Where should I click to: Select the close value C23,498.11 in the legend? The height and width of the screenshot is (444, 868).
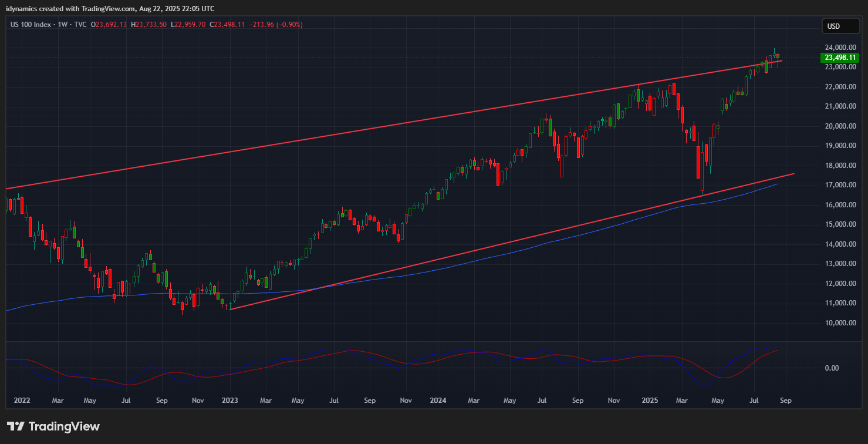click(x=227, y=25)
